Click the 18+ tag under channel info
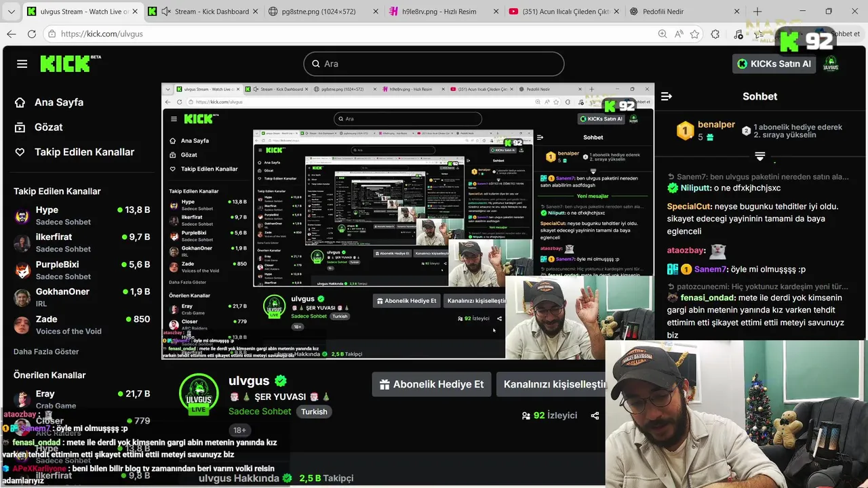The width and height of the screenshot is (868, 488). point(239,430)
